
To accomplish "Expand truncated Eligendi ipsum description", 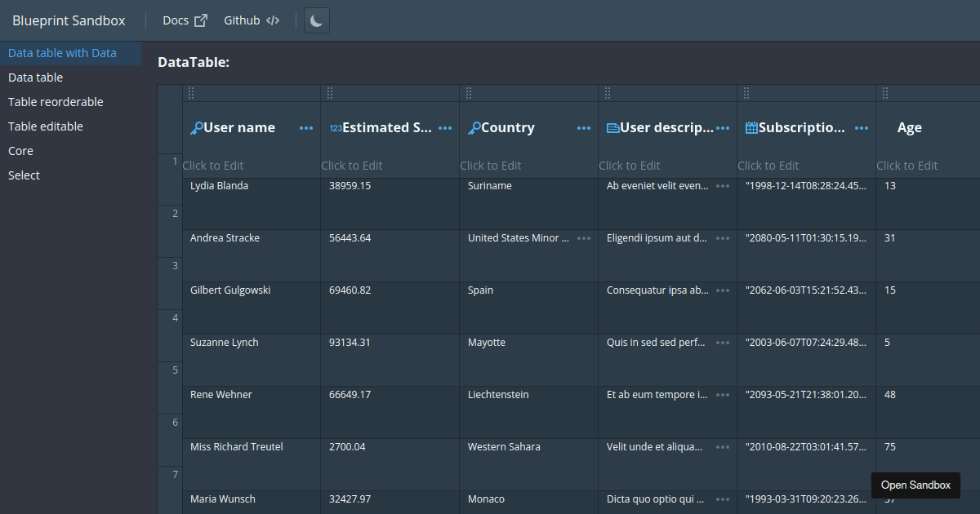I will (723, 238).
